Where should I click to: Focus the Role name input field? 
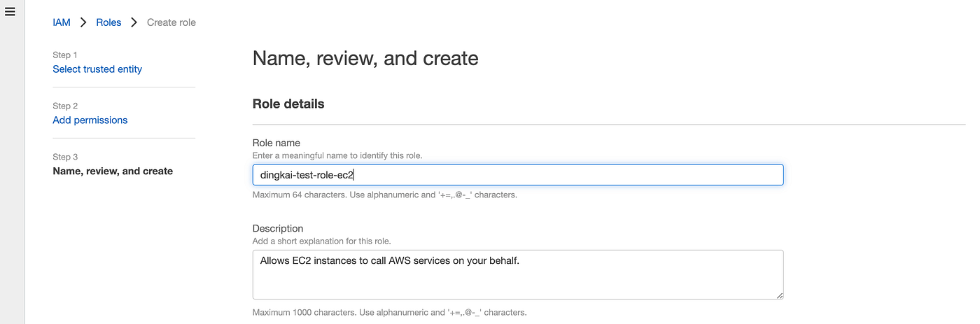tap(517, 175)
